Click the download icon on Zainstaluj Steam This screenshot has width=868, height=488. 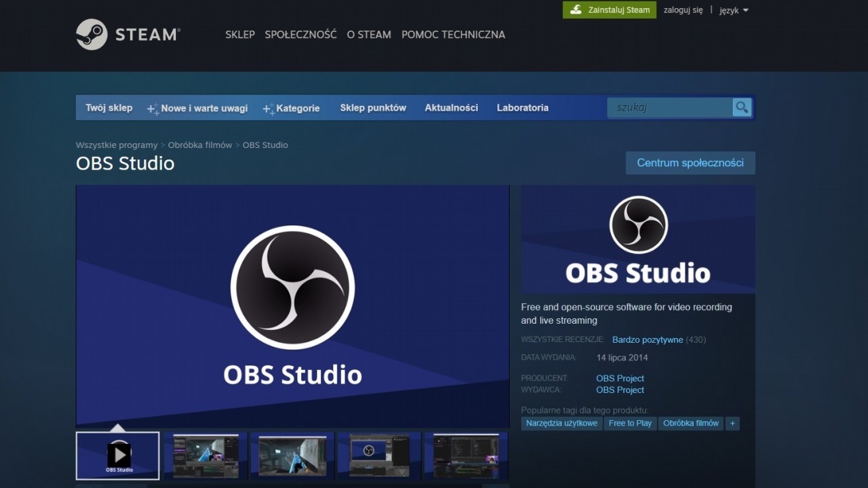[576, 9]
